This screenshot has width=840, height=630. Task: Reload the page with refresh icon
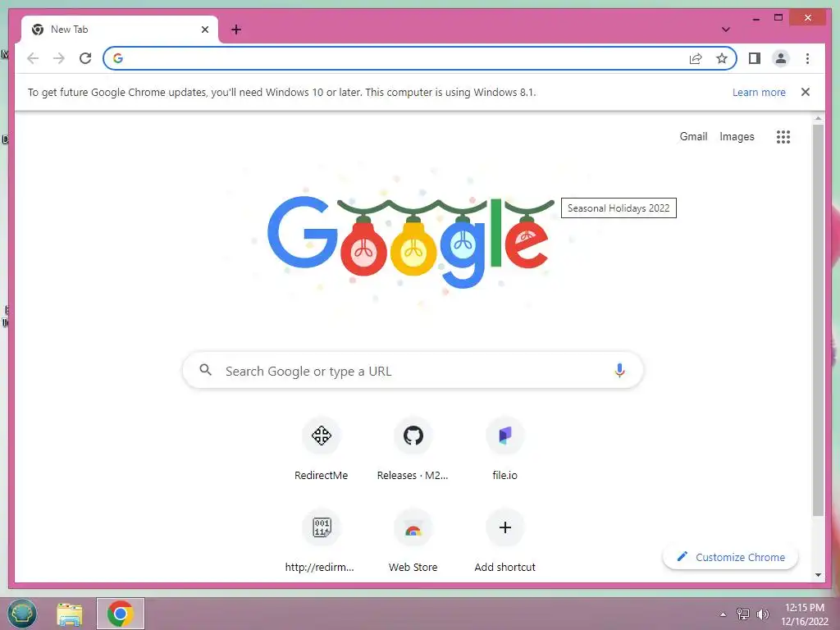pyautogui.click(x=85, y=58)
